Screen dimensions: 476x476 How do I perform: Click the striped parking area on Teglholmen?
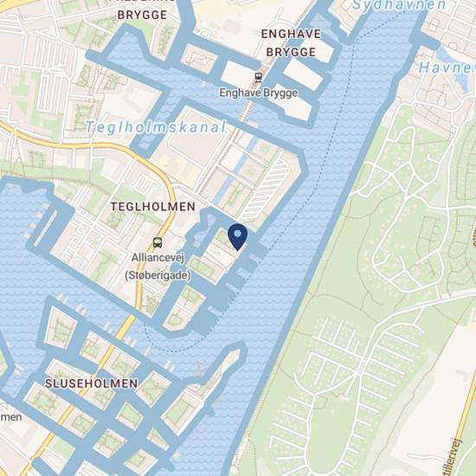266,190
